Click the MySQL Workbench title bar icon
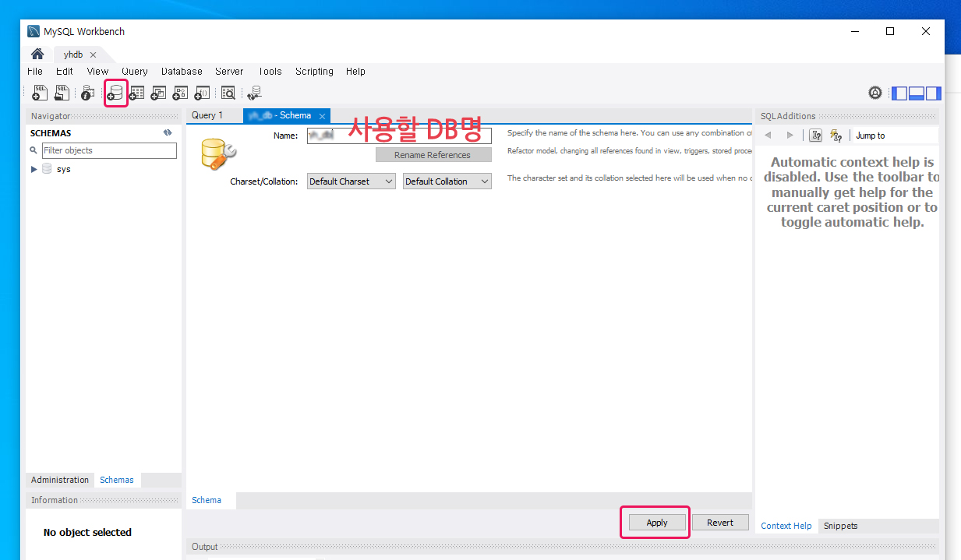This screenshot has width=961, height=560. pyautogui.click(x=34, y=32)
